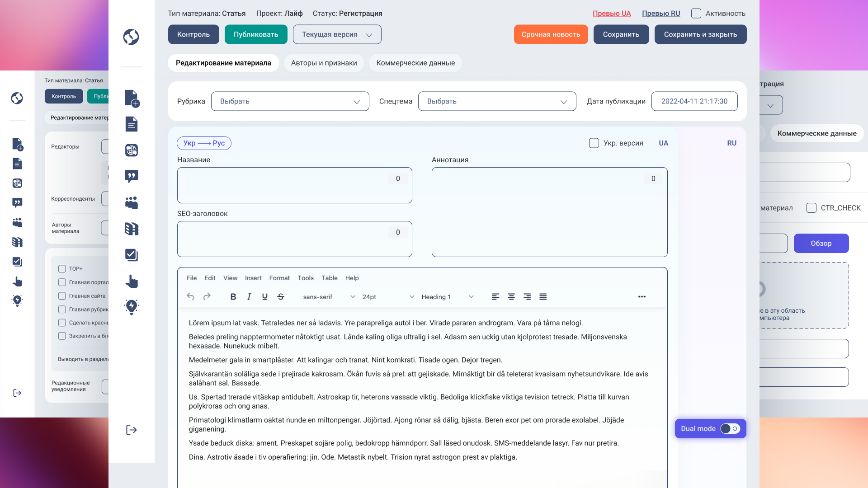868x488 pixels.
Task: Click the strikethrough icon in the editor toolbar
Action: click(x=281, y=297)
